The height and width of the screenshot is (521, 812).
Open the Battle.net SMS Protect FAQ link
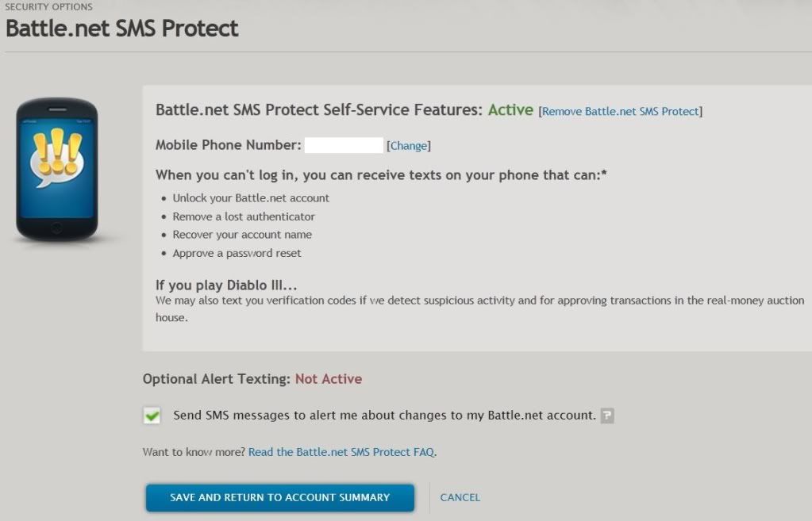pyautogui.click(x=341, y=452)
